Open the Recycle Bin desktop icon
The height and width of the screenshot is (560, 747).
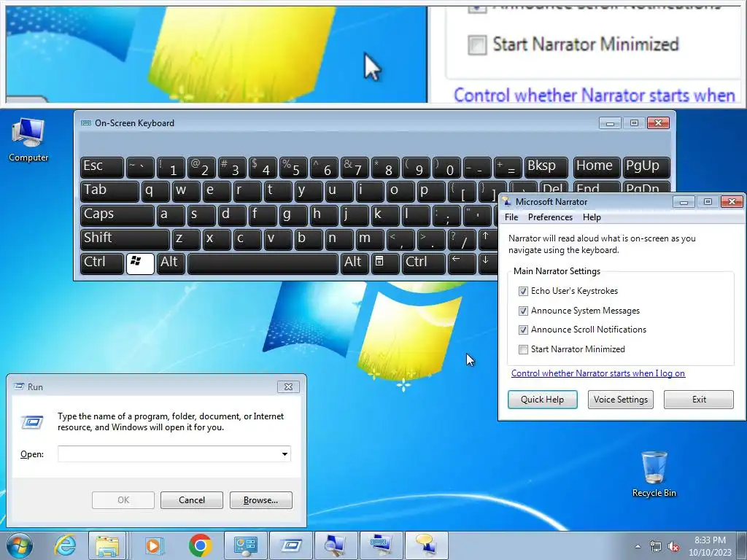654,474
